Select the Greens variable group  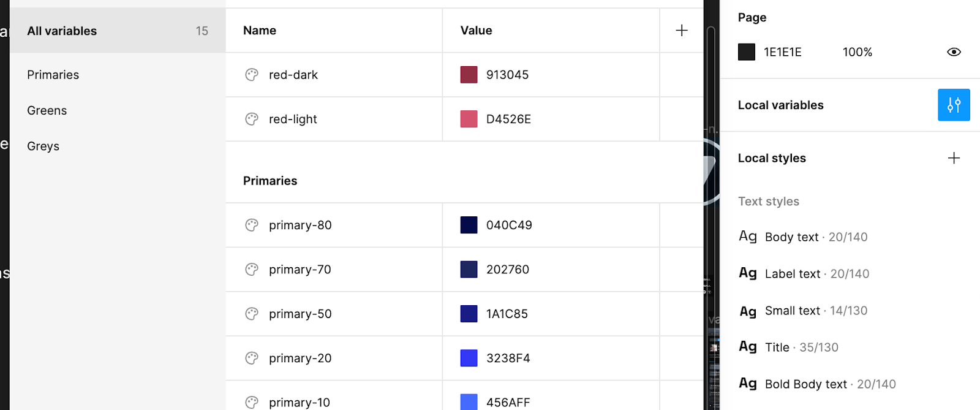coord(47,110)
